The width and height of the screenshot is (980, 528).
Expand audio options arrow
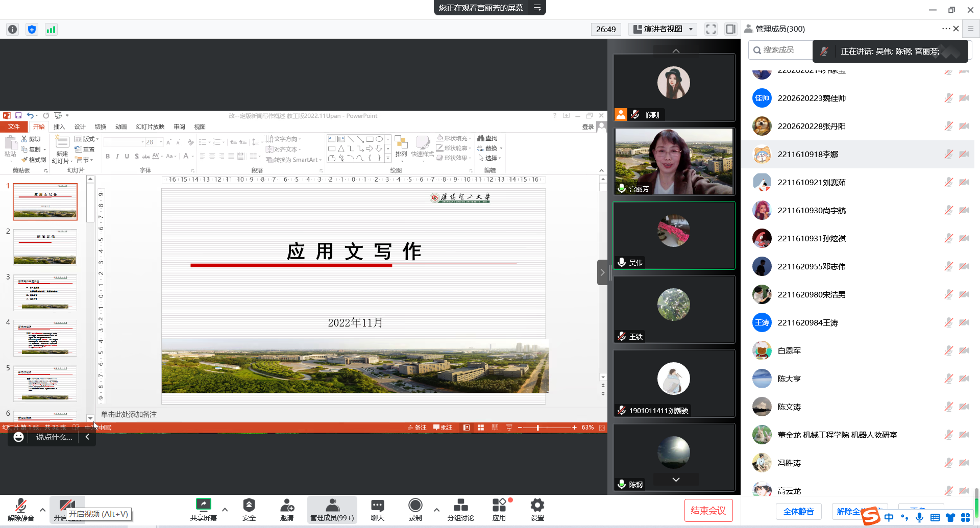42,510
